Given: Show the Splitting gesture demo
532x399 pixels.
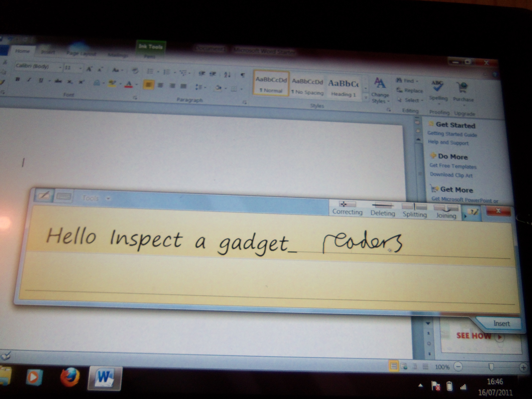Looking at the screenshot, I should 415,211.
